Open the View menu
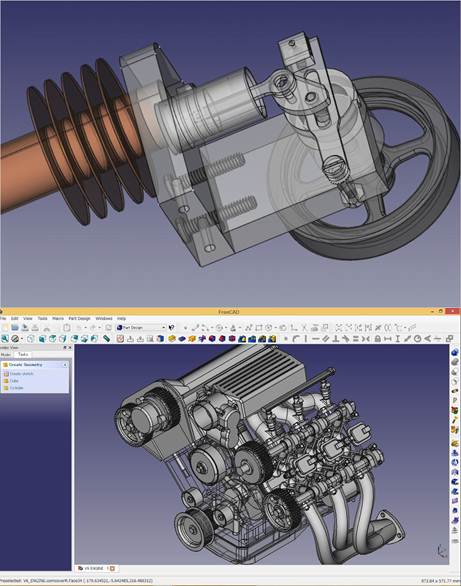The height and width of the screenshot is (586, 461). tap(28, 318)
